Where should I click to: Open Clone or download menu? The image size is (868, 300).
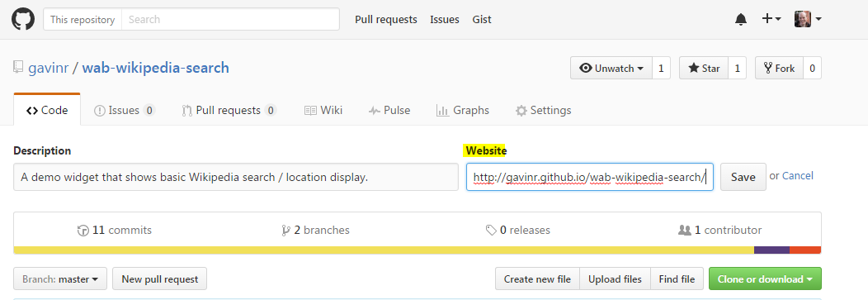(x=765, y=279)
